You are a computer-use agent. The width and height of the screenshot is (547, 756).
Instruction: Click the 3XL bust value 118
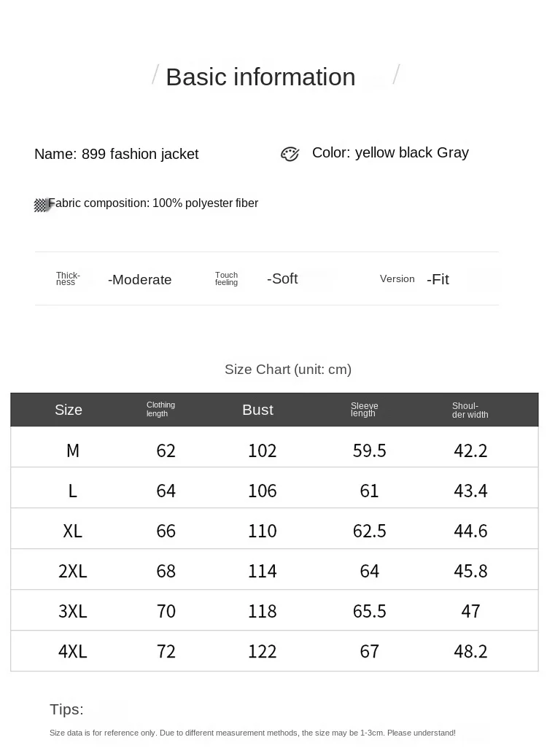click(262, 611)
